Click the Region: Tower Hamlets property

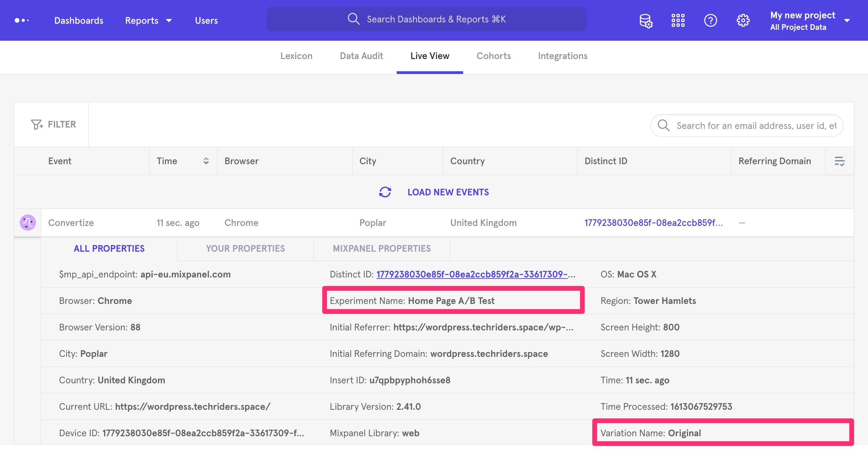tap(648, 301)
